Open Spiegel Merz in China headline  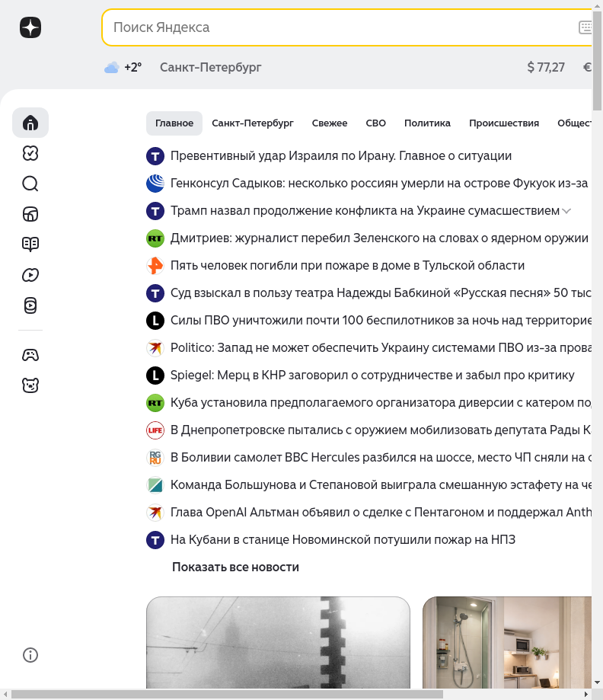[372, 375]
